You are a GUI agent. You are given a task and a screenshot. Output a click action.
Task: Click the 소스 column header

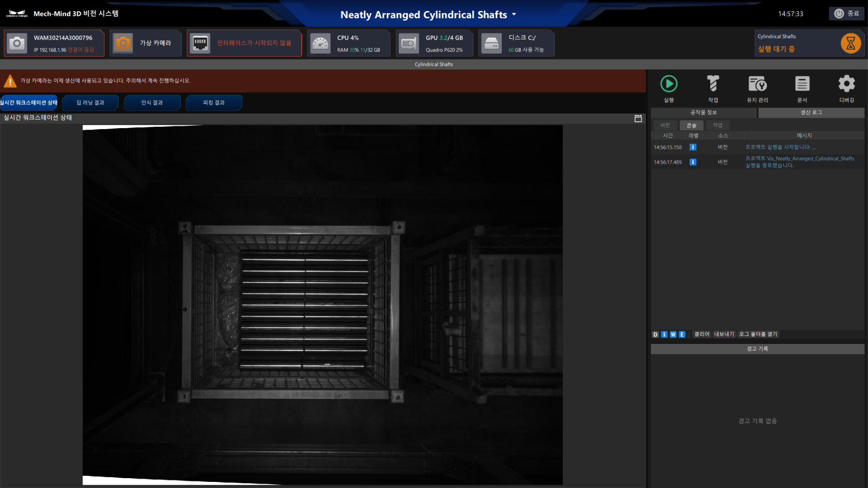(723, 136)
